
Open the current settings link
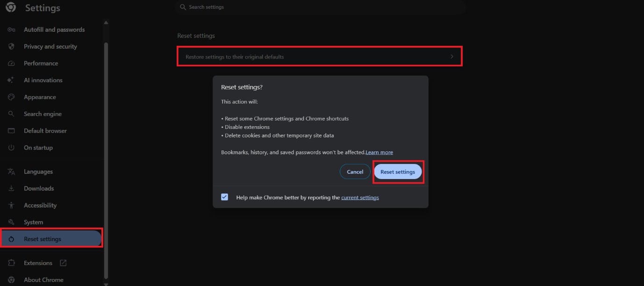click(x=360, y=197)
